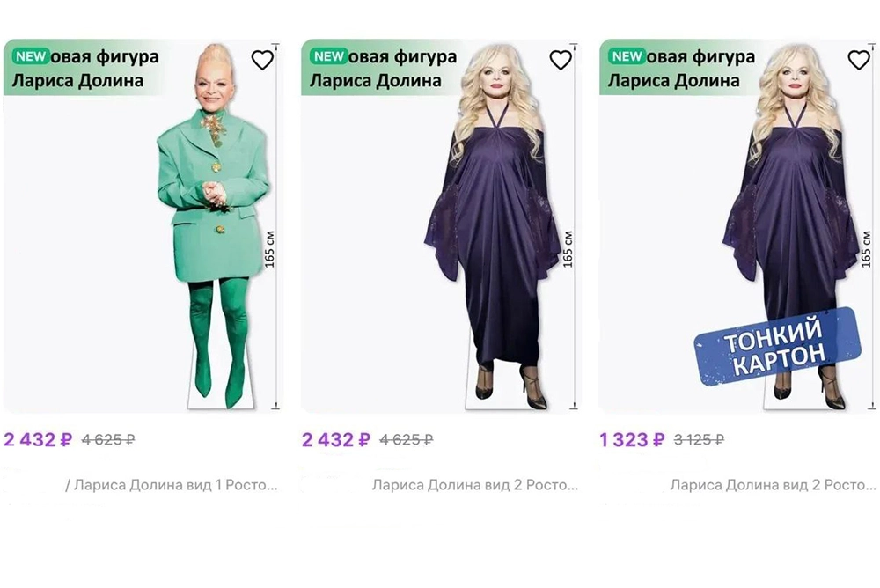Viewport: 880px width, 588px height.
Task: Click the 2 432 ₽ price on first card
Action: coord(38,439)
